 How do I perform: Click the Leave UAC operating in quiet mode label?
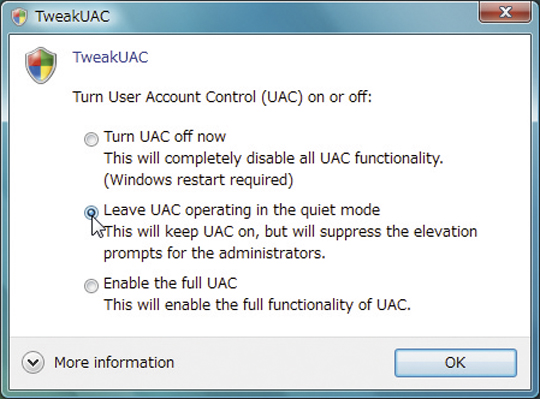click(242, 210)
